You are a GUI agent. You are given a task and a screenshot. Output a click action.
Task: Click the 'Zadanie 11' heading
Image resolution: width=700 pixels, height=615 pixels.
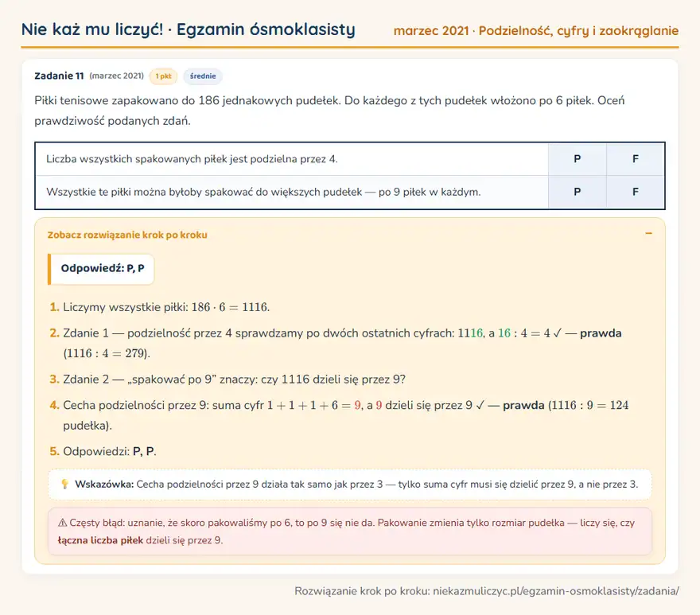(59, 76)
